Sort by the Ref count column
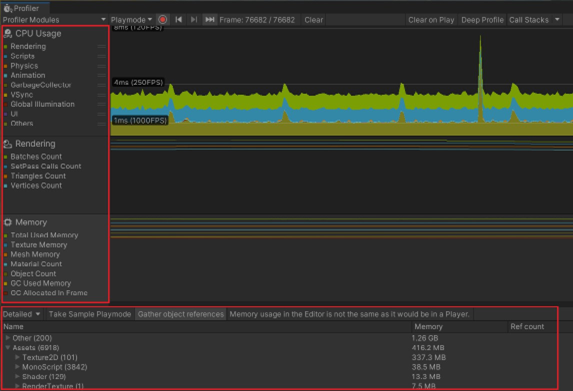 click(532, 327)
